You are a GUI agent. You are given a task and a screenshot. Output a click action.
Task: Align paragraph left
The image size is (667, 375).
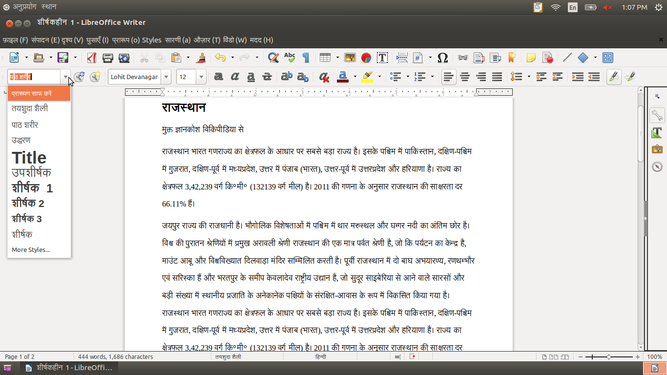[448, 77]
